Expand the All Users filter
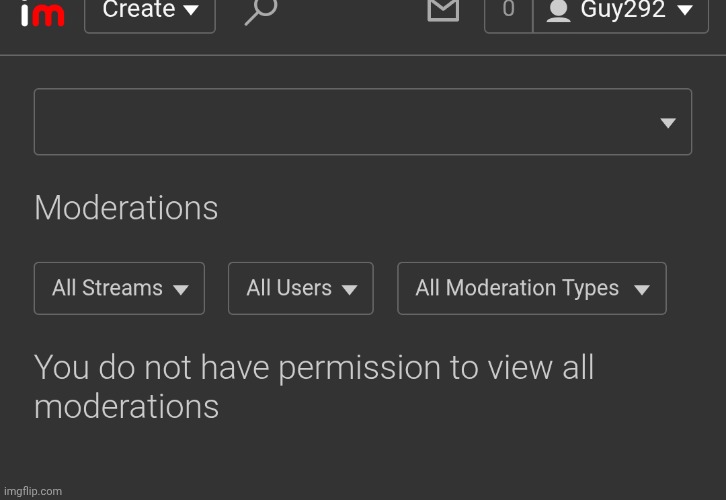The image size is (726, 500). coord(300,288)
